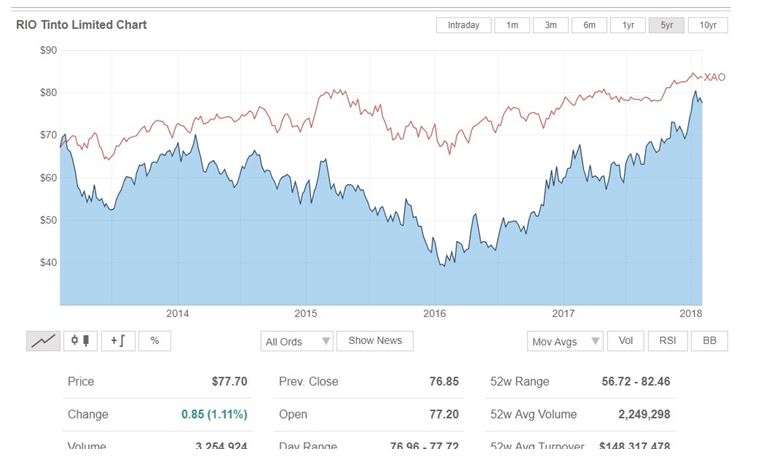The image size is (778, 465).
Task: Click the $60 y-axis label
Action: click(x=49, y=178)
